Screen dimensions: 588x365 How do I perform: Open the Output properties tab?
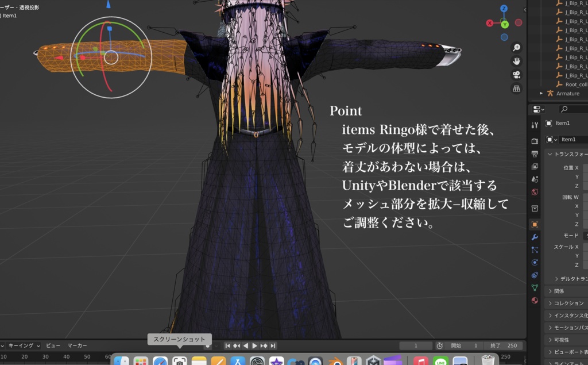click(535, 154)
